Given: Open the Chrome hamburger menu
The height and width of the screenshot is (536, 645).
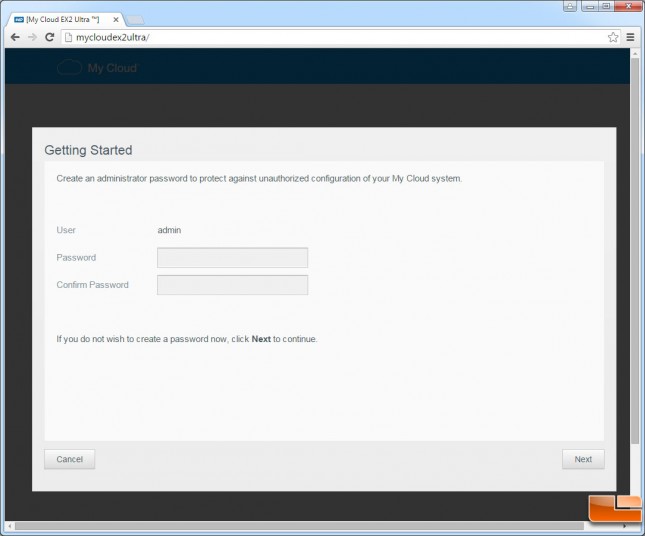Looking at the screenshot, I should 630,37.
